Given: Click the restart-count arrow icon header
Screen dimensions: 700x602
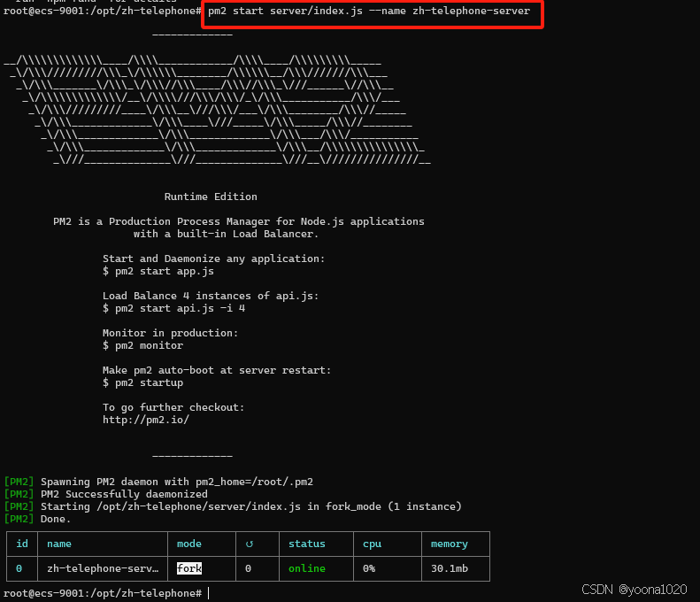Looking at the screenshot, I should pos(249,544).
